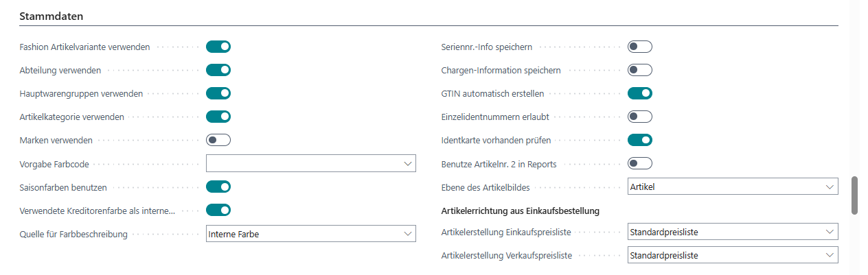
Task: Open Ebene des Artikelbildes dropdown
Action: [732, 187]
